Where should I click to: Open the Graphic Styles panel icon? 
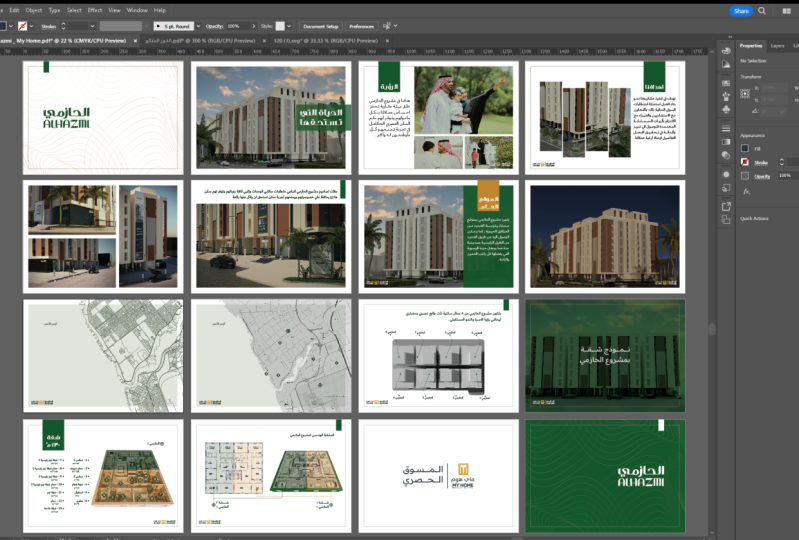[x=726, y=187]
